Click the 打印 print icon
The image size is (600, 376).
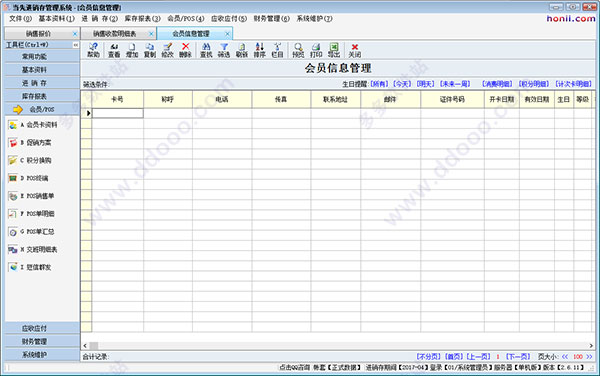(x=316, y=50)
